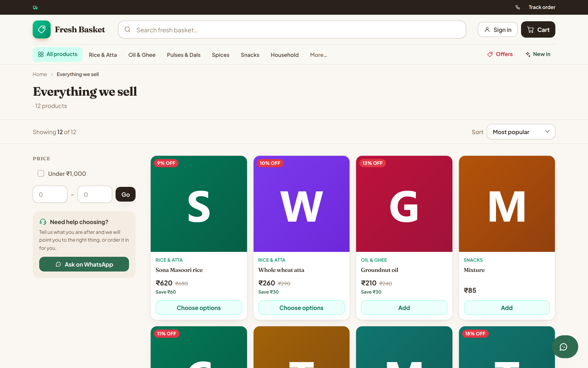Add Mixture to cart
This screenshot has width=588, height=368.
(x=507, y=308)
